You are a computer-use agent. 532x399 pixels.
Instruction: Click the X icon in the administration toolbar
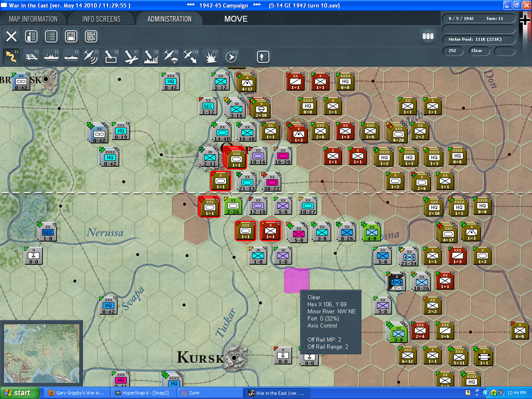(12, 36)
